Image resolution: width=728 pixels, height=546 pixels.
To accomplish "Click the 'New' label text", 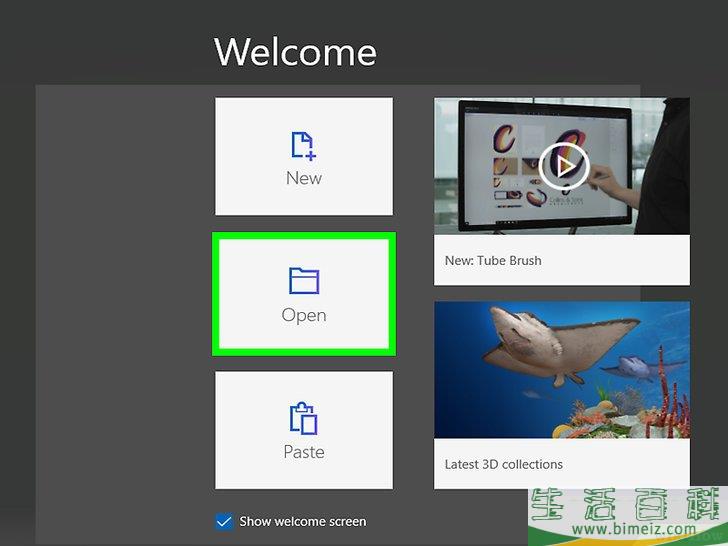I will tap(304, 178).
